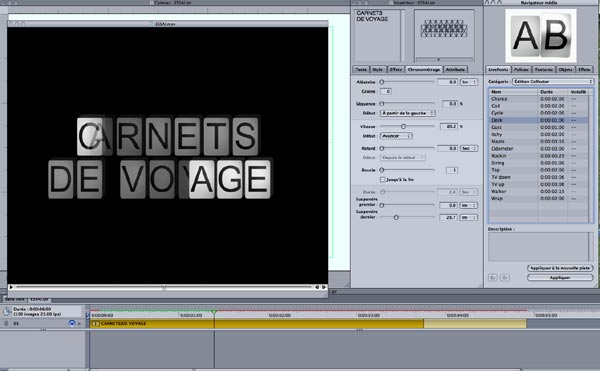Click the Appliquer button

(x=560, y=278)
